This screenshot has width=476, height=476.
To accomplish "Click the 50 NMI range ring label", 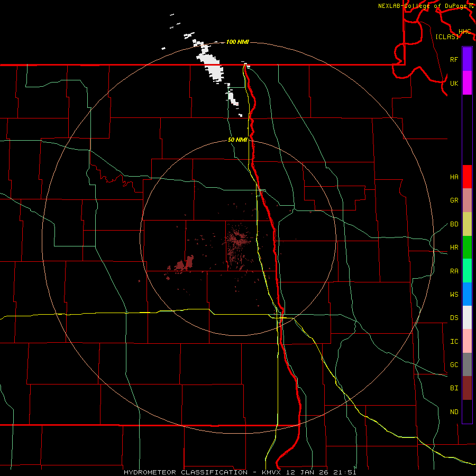I will pyautogui.click(x=237, y=140).
